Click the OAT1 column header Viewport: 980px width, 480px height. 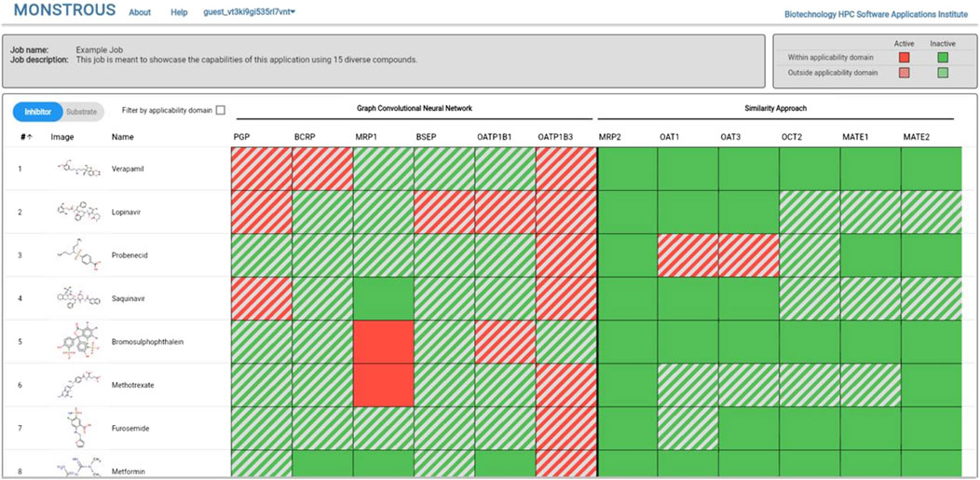tap(670, 137)
